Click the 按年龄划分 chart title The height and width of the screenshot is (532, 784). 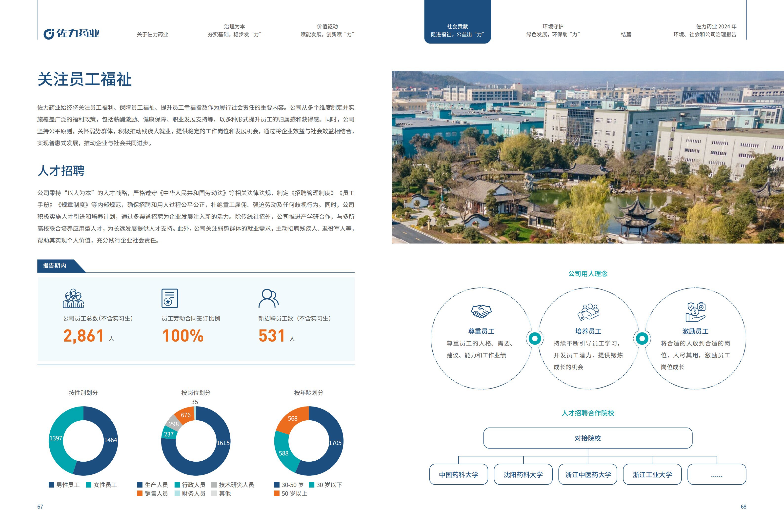coord(309,393)
